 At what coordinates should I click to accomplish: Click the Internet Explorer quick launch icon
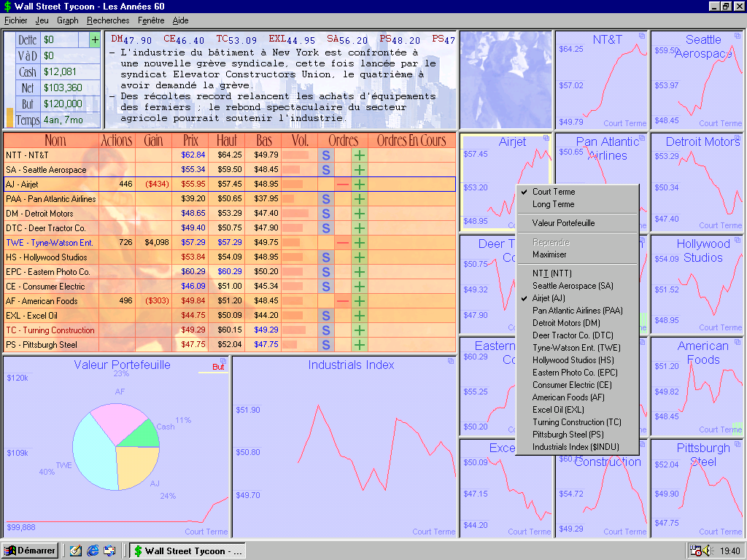(x=93, y=551)
